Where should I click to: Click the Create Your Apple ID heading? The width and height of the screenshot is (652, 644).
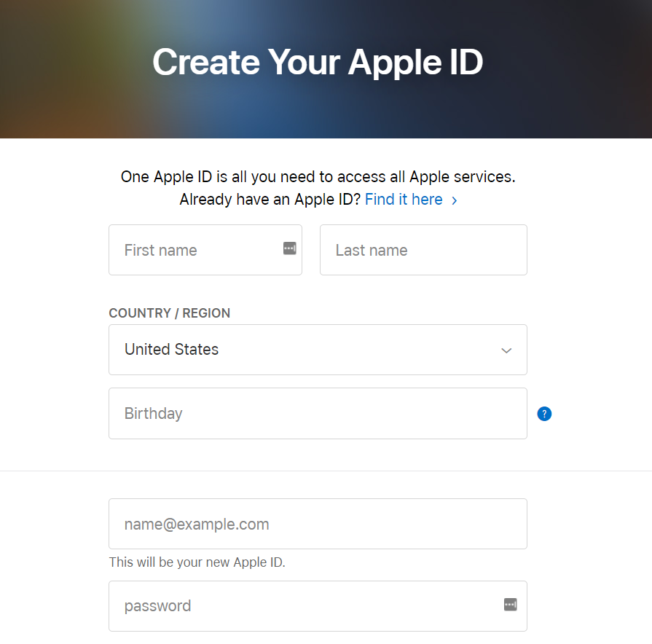click(318, 62)
